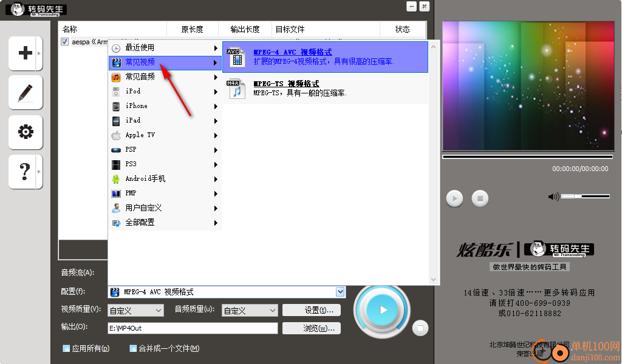
Task: Click the 浏览(w)... button
Action: pyautogui.click(x=312, y=328)
